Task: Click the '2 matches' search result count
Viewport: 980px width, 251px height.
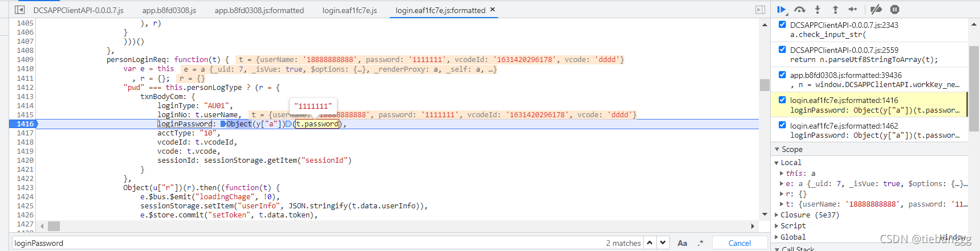Action: pyautogui.click(x=623, y=243)
